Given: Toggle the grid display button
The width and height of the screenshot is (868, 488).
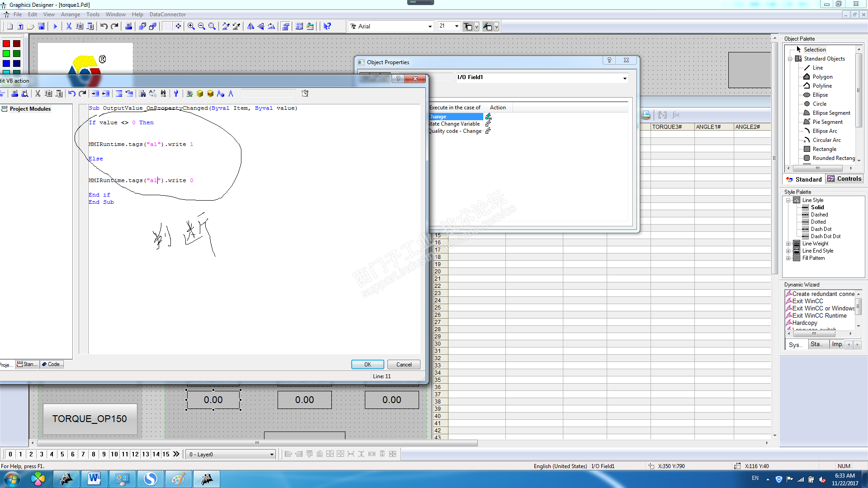Looking at the screenshot, I should point(167,27).
